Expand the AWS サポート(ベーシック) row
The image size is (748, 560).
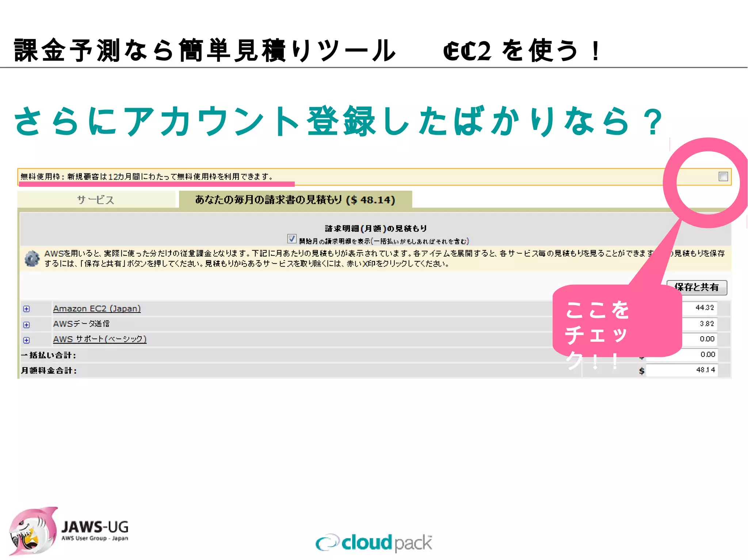(x=26, y=340)
